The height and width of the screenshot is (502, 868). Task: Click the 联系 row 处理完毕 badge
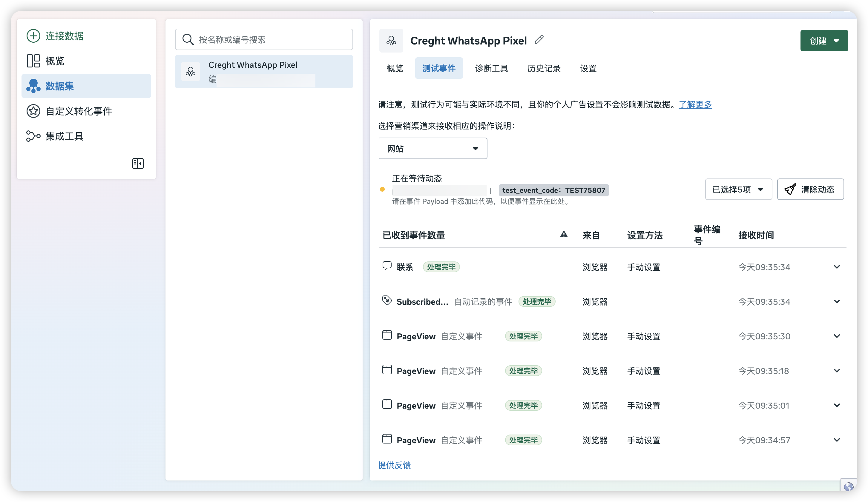[x=441, y=267]
